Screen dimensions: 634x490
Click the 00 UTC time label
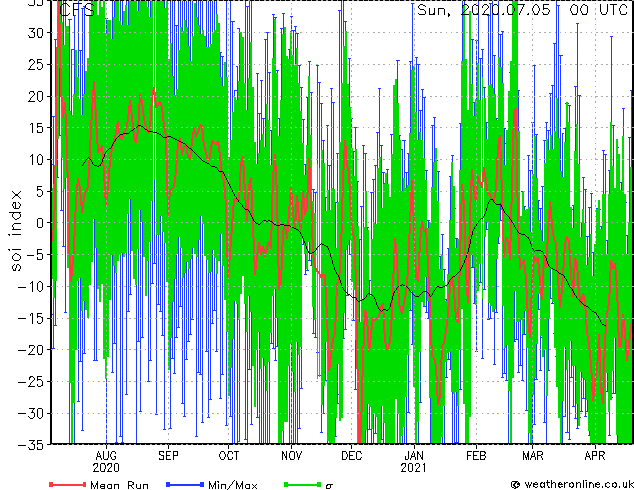point(598,10)
